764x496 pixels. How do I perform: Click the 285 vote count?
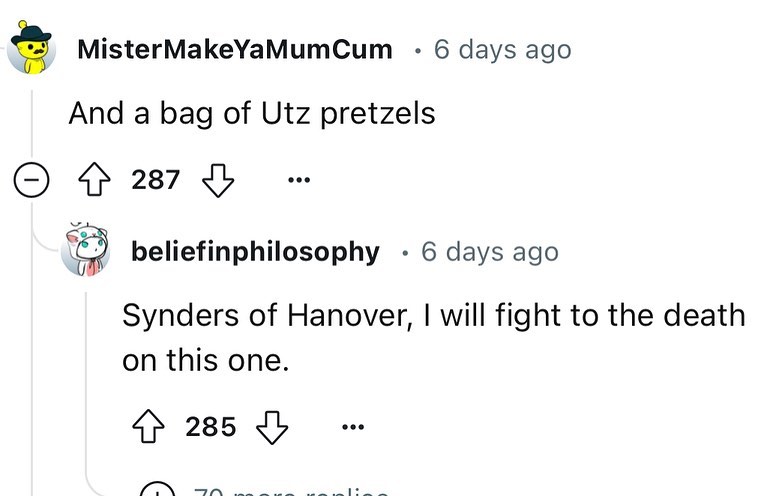[211, 427]
